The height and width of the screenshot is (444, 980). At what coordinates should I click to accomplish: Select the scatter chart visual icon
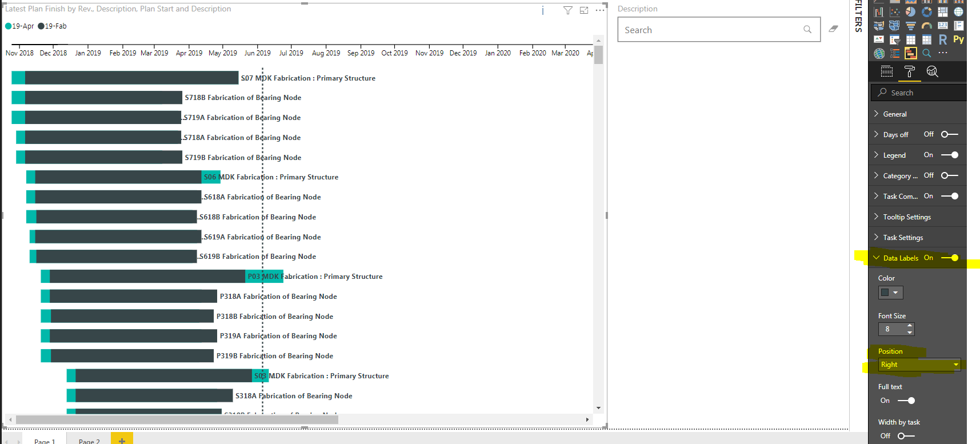click(895, 12)
